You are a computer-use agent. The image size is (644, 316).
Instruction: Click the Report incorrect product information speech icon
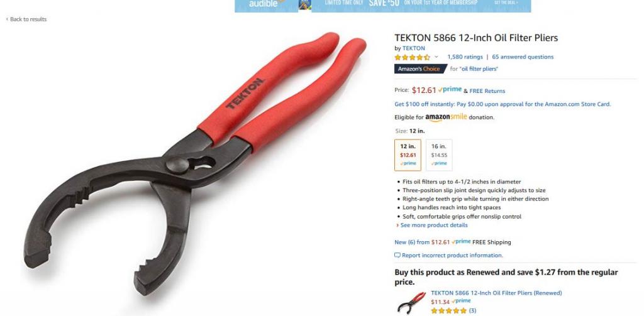tap(397, 255)
